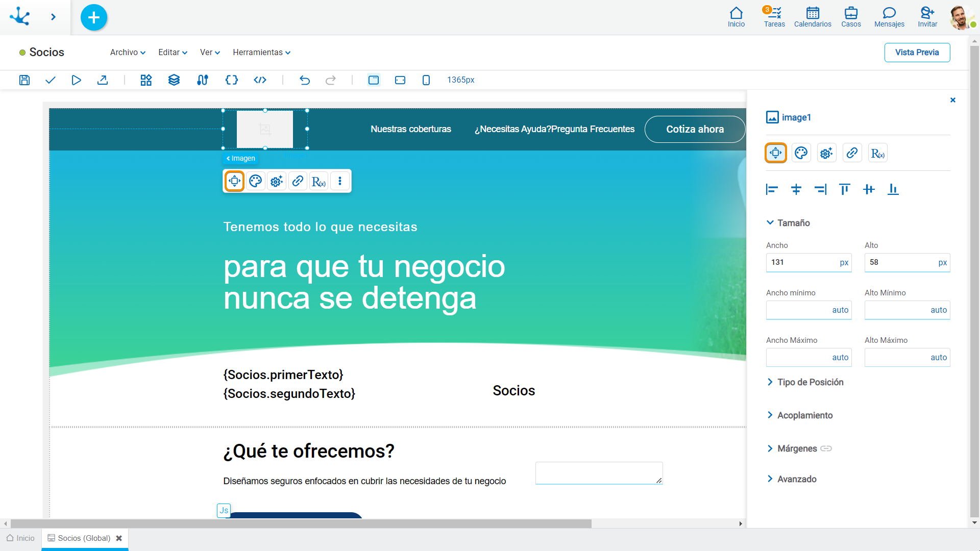Click the Vista Previa button
980x551 pixels.
point(917,53)
